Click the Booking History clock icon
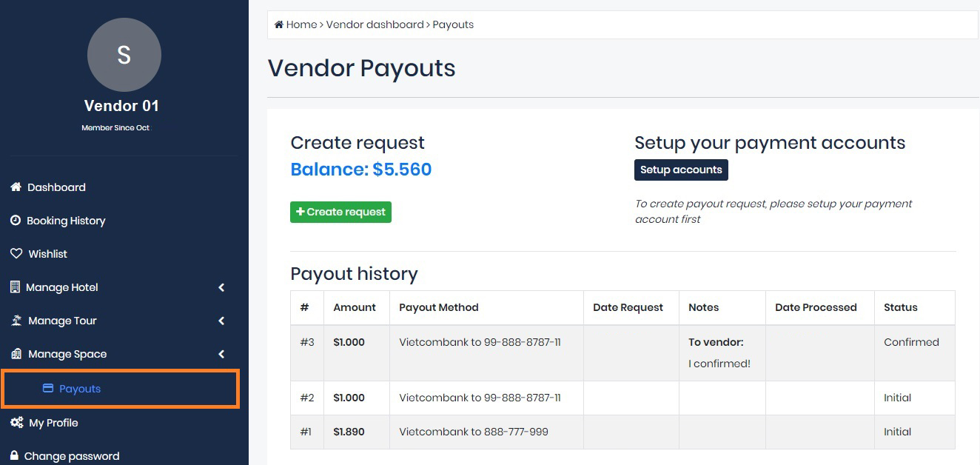 [x=16, y=221]
